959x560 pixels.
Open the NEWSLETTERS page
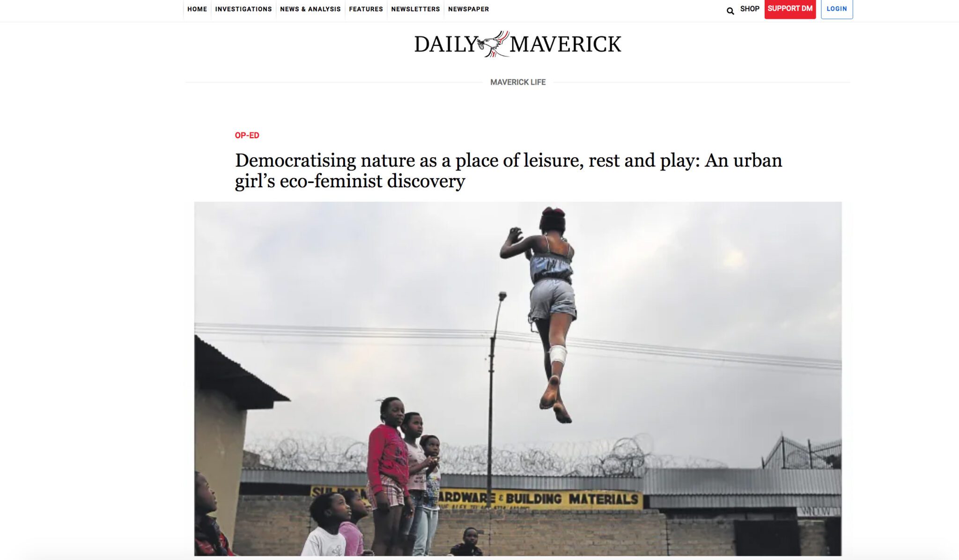(415, 9)
